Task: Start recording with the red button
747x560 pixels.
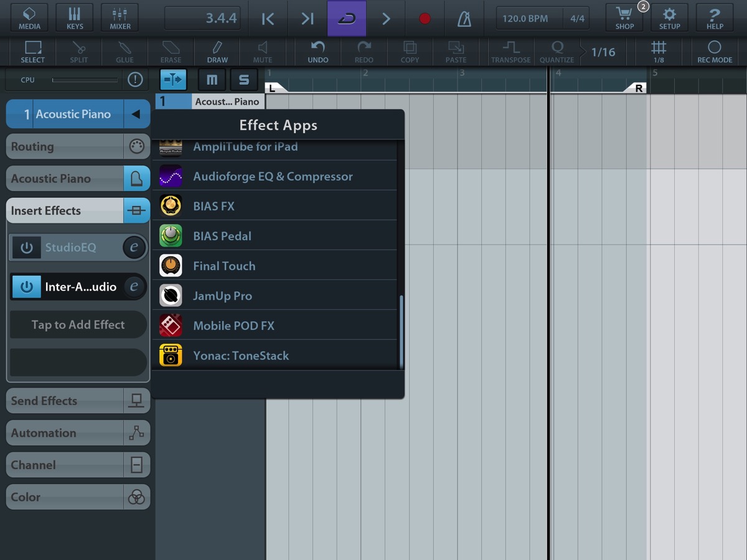Action: (425, 19)
